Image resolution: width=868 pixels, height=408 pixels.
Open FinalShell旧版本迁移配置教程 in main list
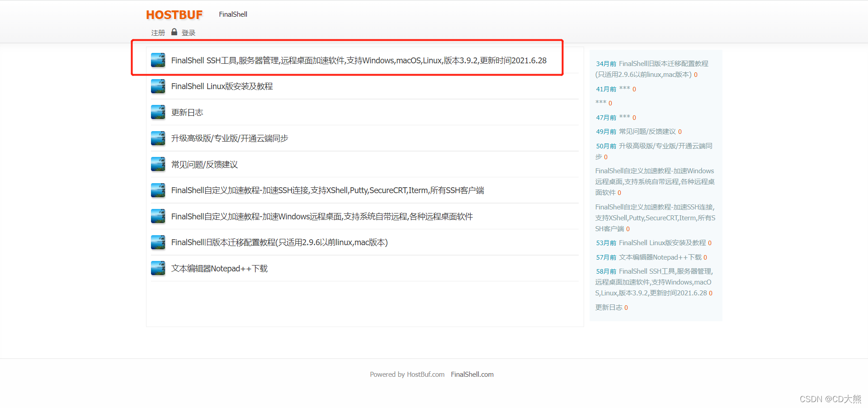(279, 242)
